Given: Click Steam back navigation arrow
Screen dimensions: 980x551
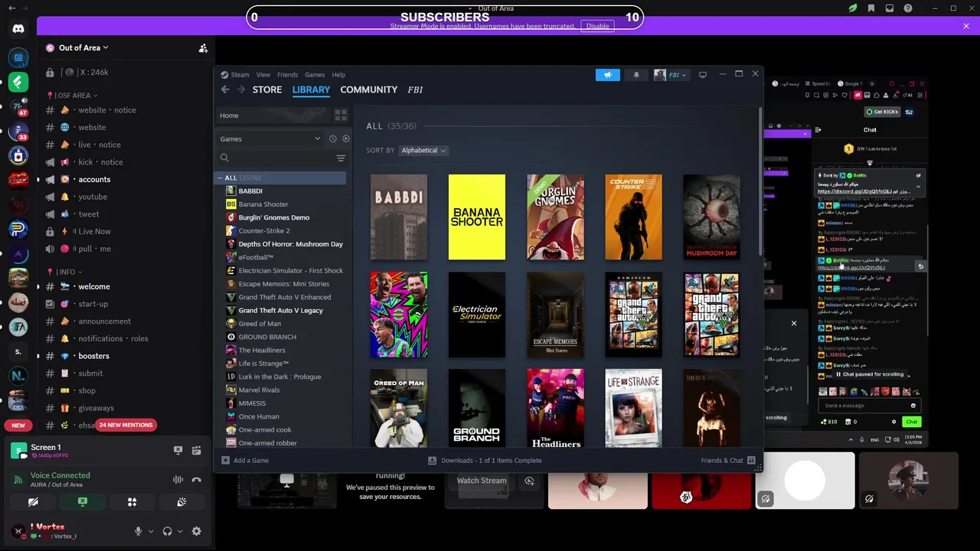Looking at the screenshot, I should tap(225, 90).
